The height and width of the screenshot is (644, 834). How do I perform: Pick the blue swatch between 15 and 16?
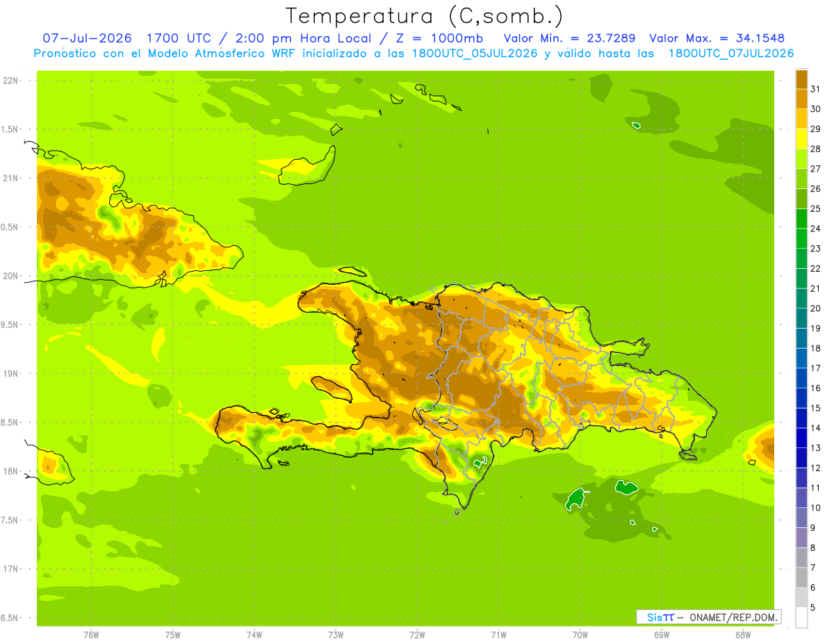801,398
